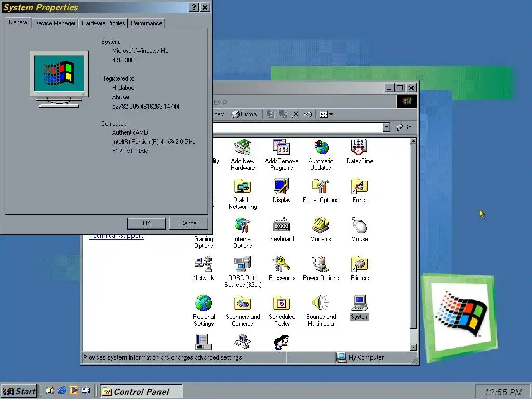
Task: Switch to the Performance tab
Action: coord(147,23)
